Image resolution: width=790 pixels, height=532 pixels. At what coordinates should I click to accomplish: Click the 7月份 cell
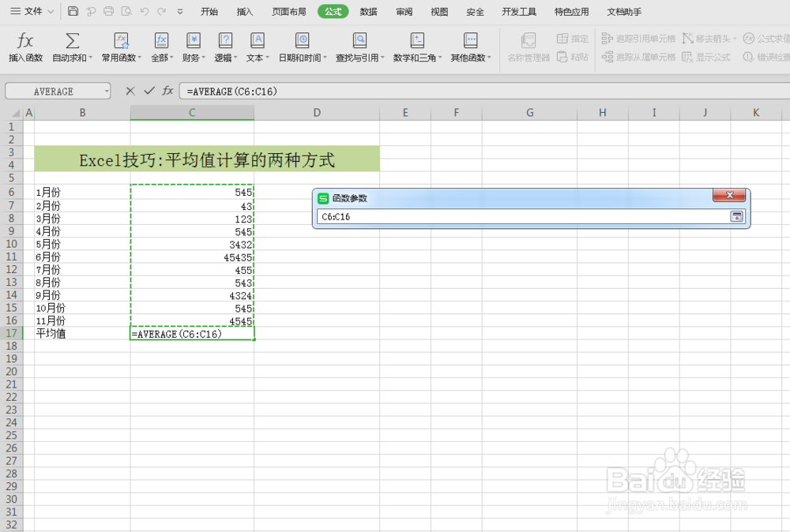[x=82, y=270]
